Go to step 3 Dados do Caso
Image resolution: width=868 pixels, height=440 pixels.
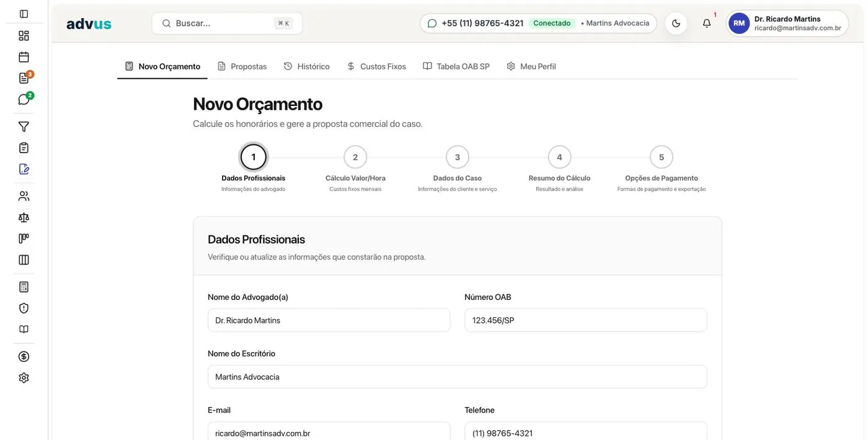(458, 157)
